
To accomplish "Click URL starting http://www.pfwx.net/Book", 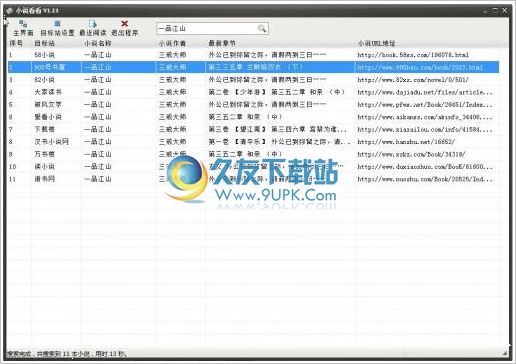I will [x=425, y=105].
